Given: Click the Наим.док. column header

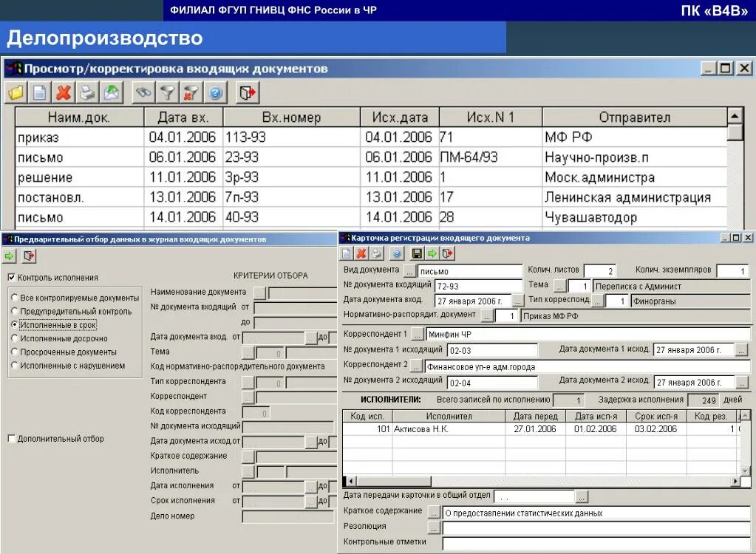Looking at the screenshot, I should 80,117.
